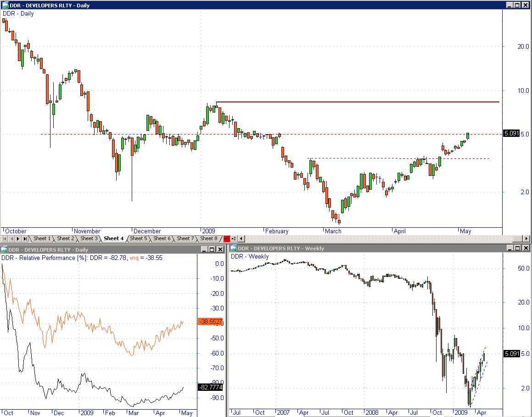Click the 'DDR - Weekly' chart title
The image size is (532, 417).
250,256
